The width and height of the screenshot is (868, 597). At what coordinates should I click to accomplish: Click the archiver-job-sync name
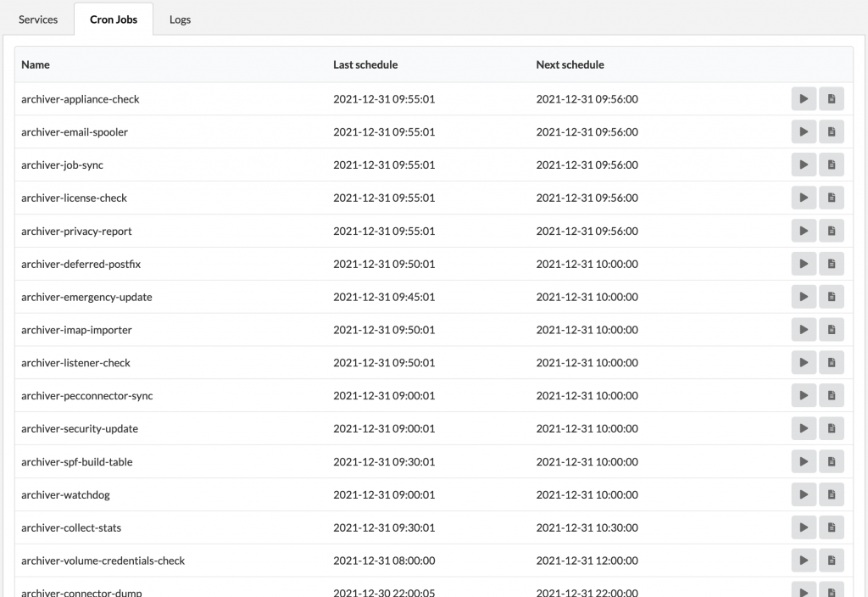coord(62,165)
